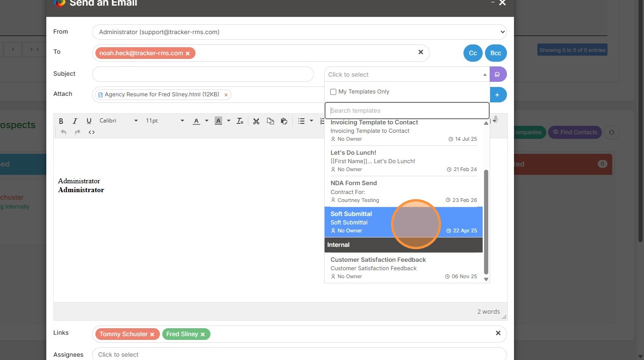Select Invoicing Template to Contact template

click(x=404, y=131)
